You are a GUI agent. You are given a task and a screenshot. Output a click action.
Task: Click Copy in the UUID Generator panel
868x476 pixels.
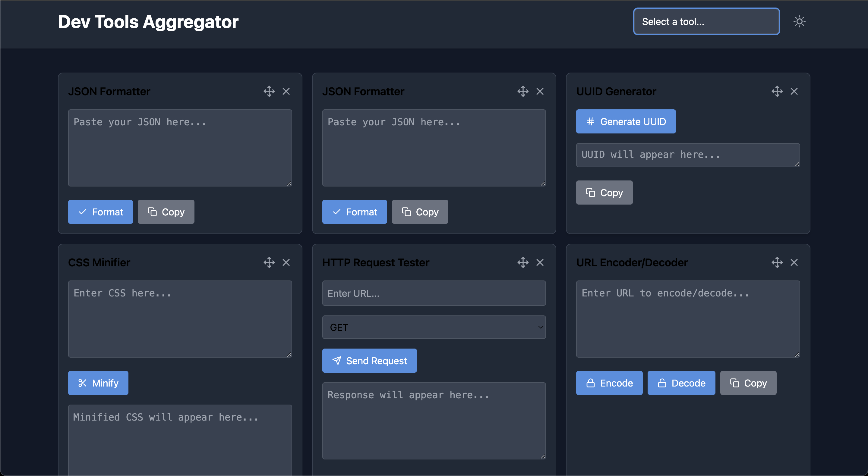(x=604, y=192)
